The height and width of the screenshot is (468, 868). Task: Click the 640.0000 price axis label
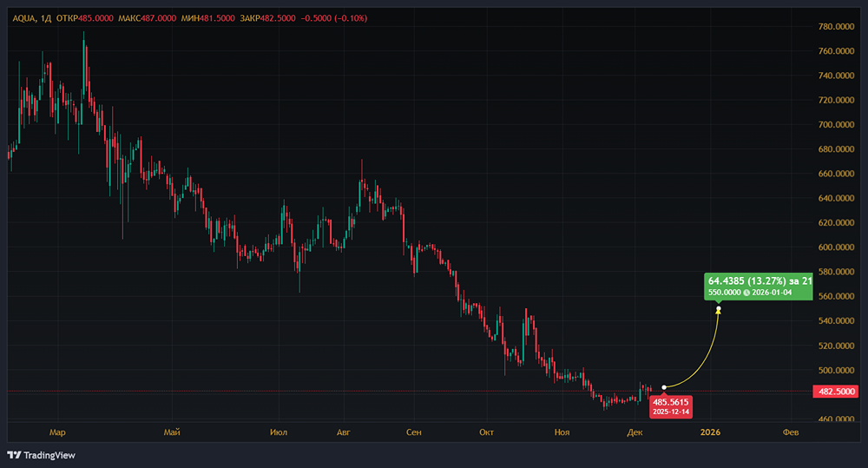click(836, 198)
